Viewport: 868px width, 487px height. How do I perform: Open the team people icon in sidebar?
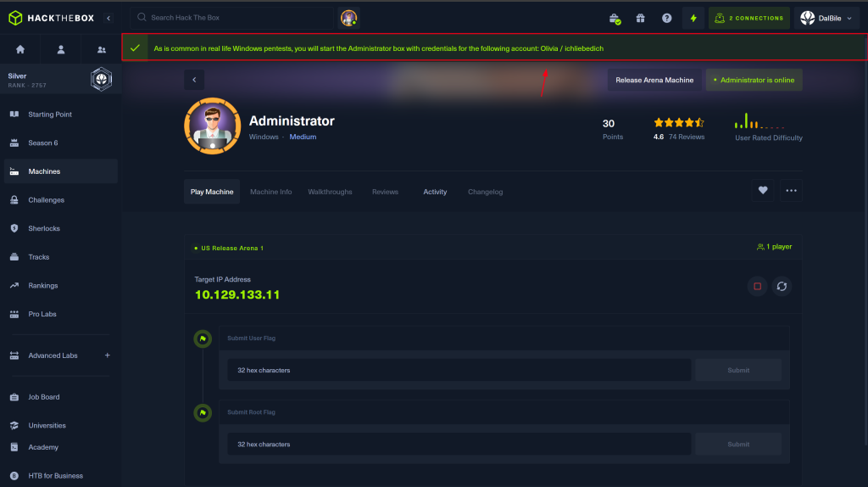pyautogui.click(x=102, y=49)
